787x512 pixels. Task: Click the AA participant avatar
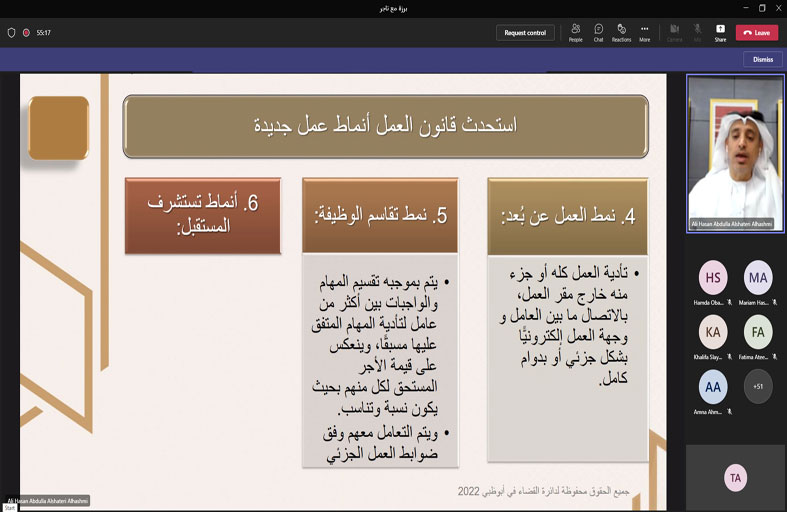coord(714,386)
